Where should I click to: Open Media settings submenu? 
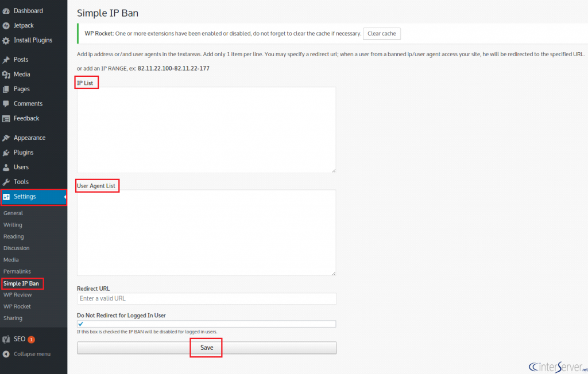click(11, 260)
